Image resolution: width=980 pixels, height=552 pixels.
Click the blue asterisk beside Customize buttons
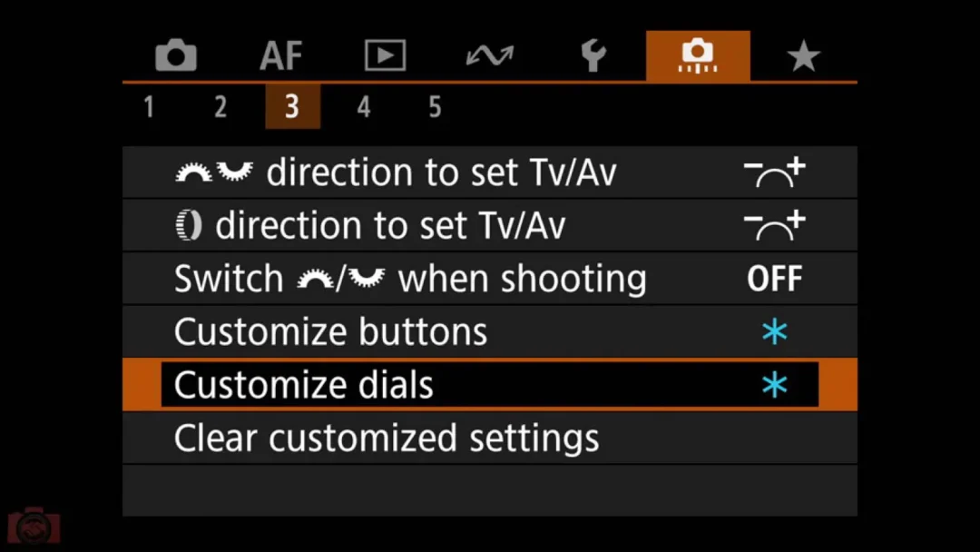tap(774, 331)
